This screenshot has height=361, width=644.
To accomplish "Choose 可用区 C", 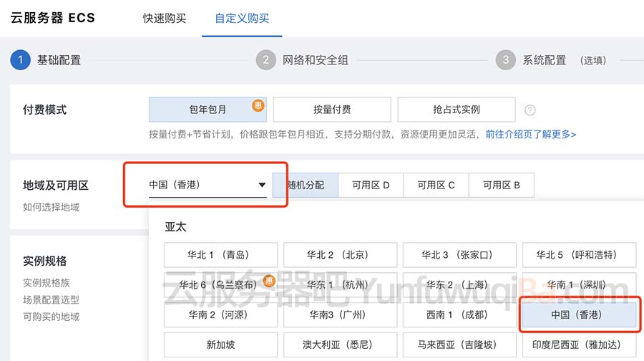I will click(436, 186).
